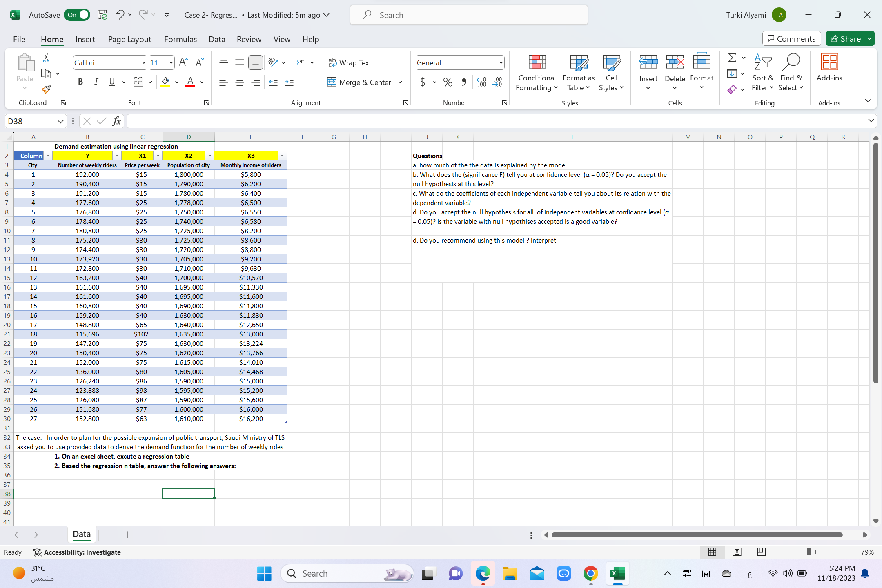Apply bold formatting to selected cell
The width and height of the screenshot is (882, 588).
pyautogui.click(x=80, y=82)
